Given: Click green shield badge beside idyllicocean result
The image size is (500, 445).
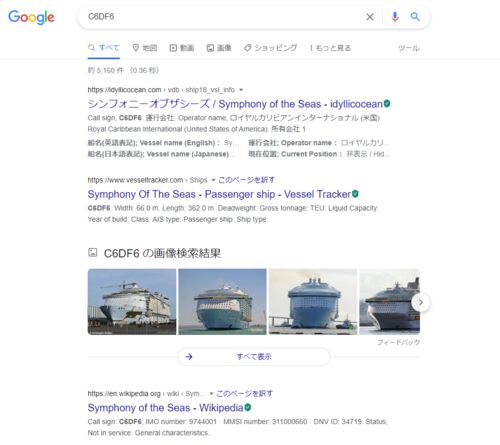Looking at the screenshot, I should pos(387,104).
